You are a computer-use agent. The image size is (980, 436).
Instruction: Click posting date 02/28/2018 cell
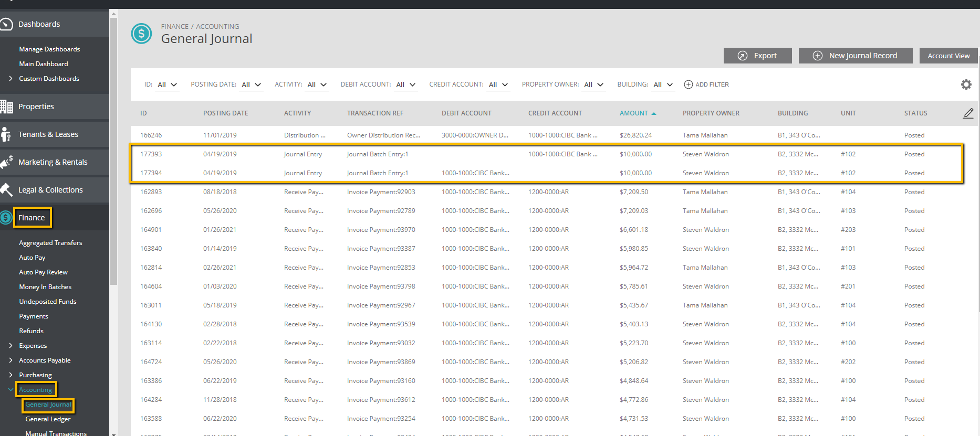pos(220,324)
